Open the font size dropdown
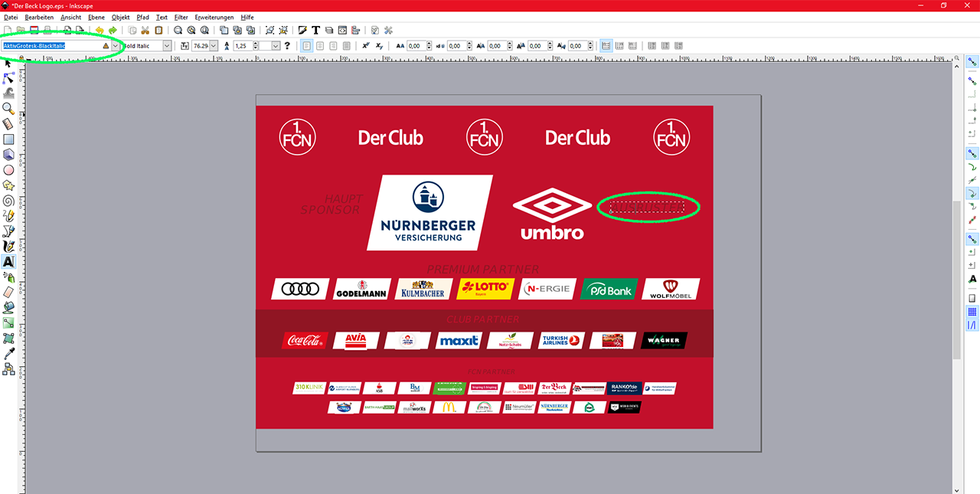Image resolution: width=980 pixels, height=494 pixels. 214,46
